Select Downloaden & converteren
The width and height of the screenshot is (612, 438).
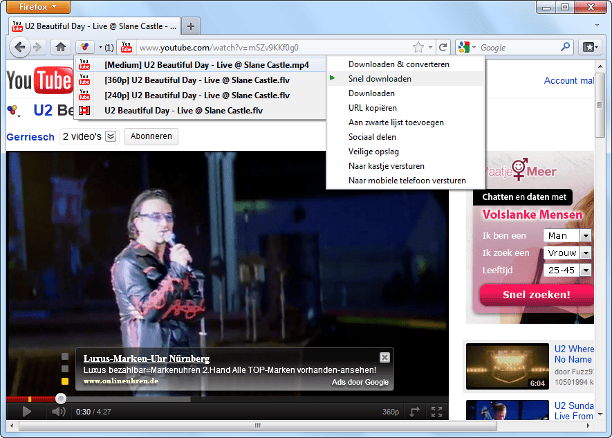pos(406,64)
